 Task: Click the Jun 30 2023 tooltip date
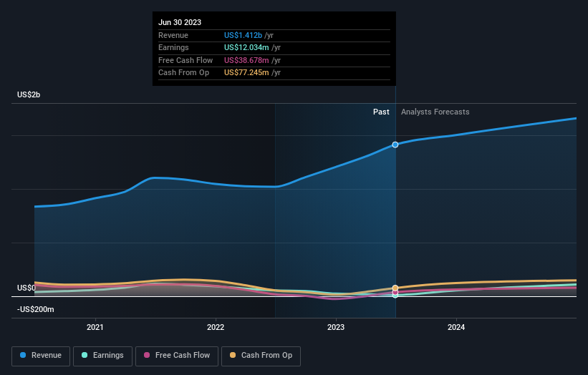(180, 22)
